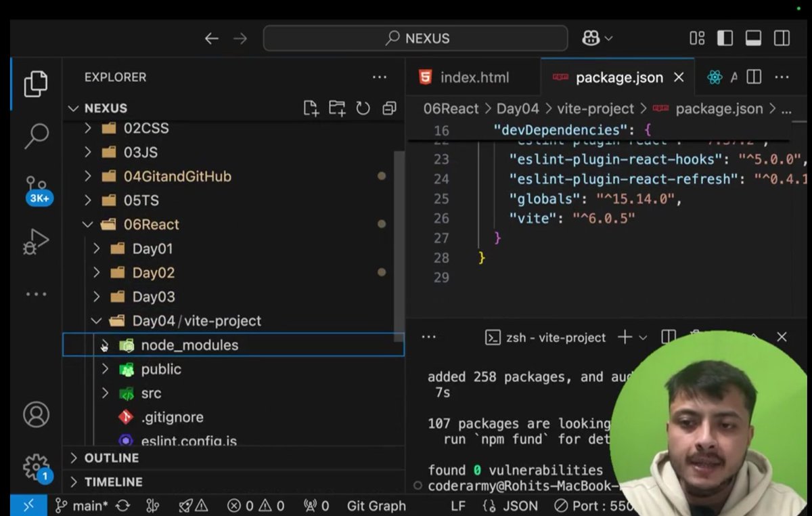The width and height of the screenshot is (812, 516).
Task: Click the New File icon in Explorer
Action: tap(311, 108)
